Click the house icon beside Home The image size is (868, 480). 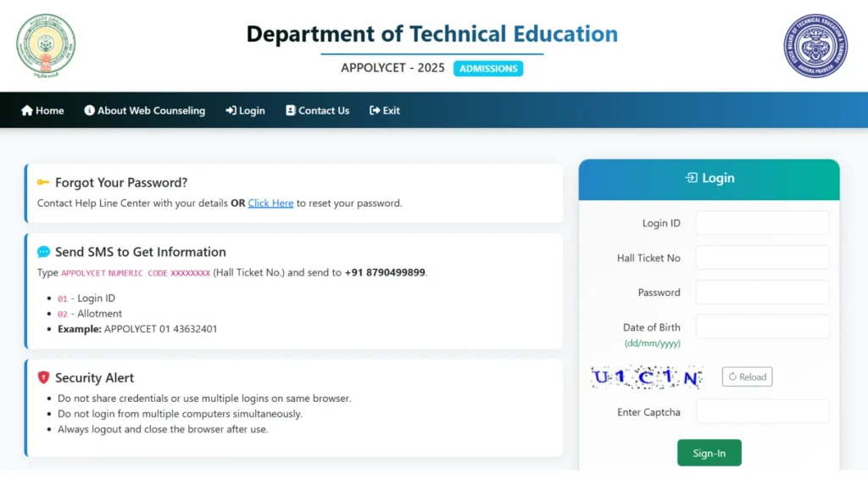27,110
